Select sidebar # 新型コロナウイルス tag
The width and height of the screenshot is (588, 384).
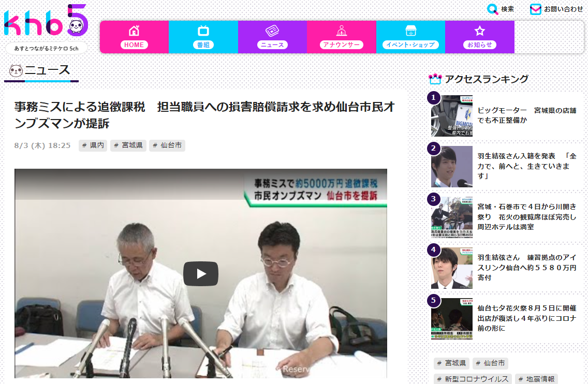tap(473, 379)
